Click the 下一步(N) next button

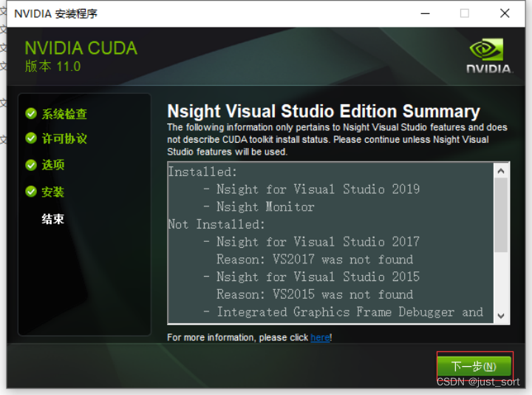pyautogui.click(x=474, y=366)
